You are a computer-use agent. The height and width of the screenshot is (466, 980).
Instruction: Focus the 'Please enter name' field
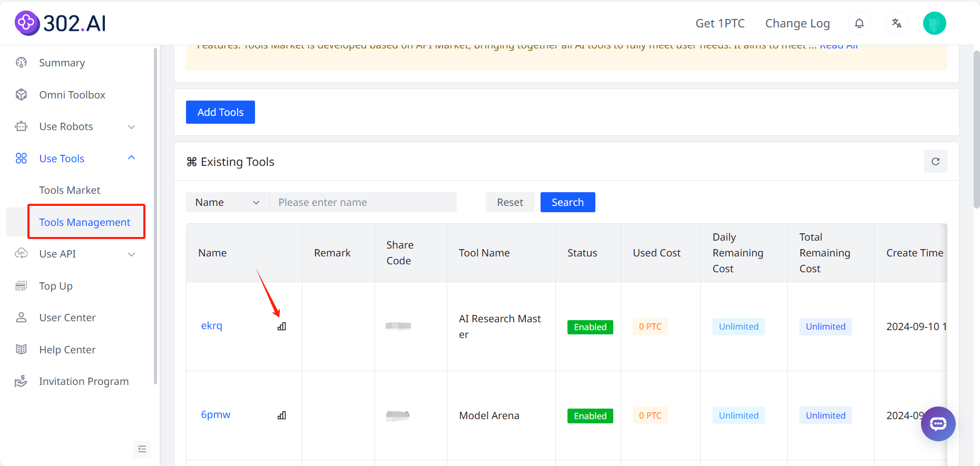click(362, 202)
